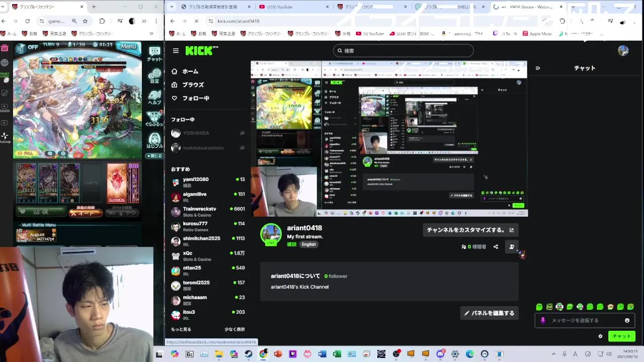Viewport: 644px width, 362px height.
Task: Open the moderator dashboard icon button
Action: (512, 247)
